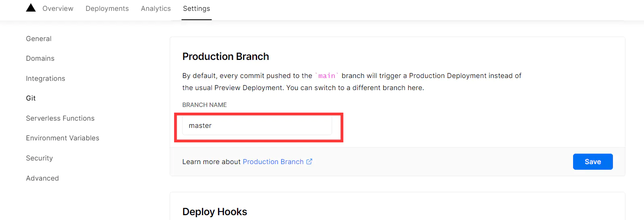Navigate to Domains settings
The image size is (644, 220).
(40, 58)
